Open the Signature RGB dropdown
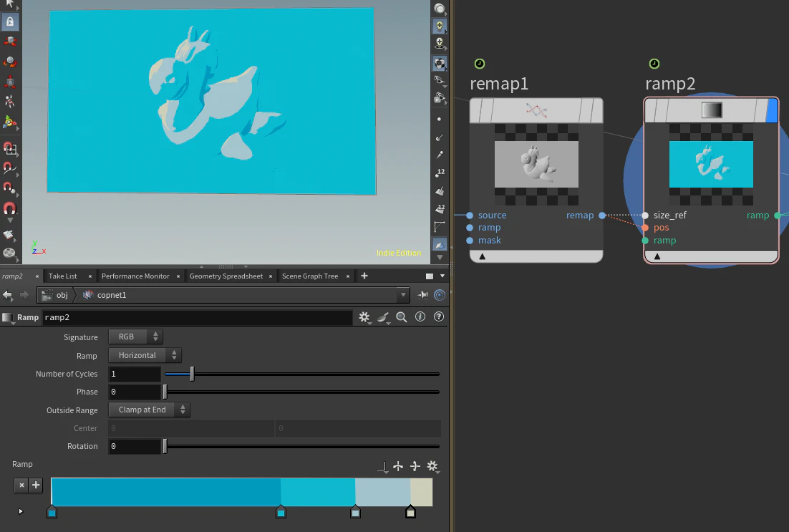 click(x=135, y=337)
